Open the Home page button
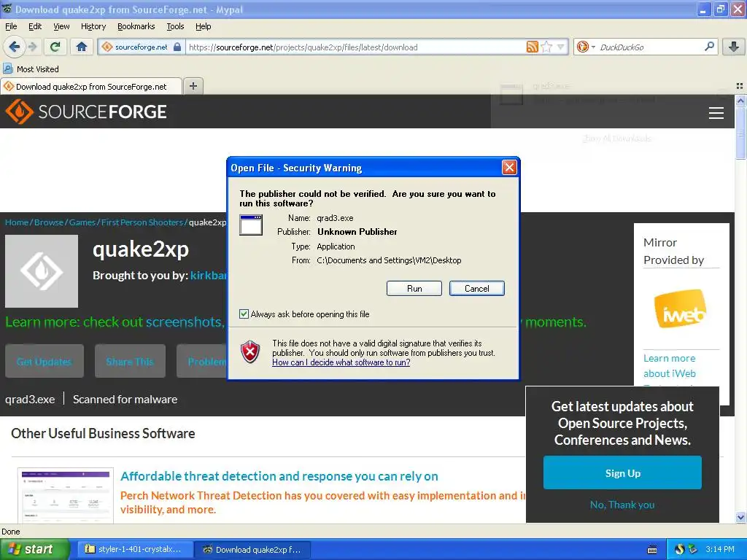 coord(82,47)
